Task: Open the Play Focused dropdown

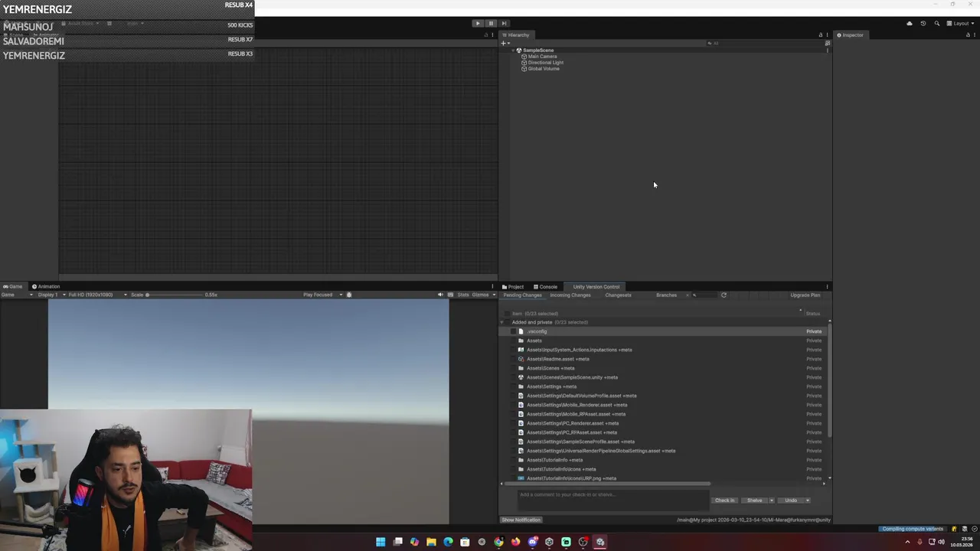Action: pyautogui.click(x=322, y=295)
